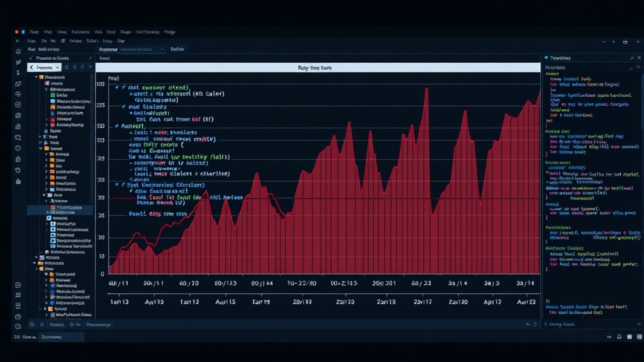
Task: Select the monitor-with-magnifier icon in the left activity strip
Action: (18, 138)
